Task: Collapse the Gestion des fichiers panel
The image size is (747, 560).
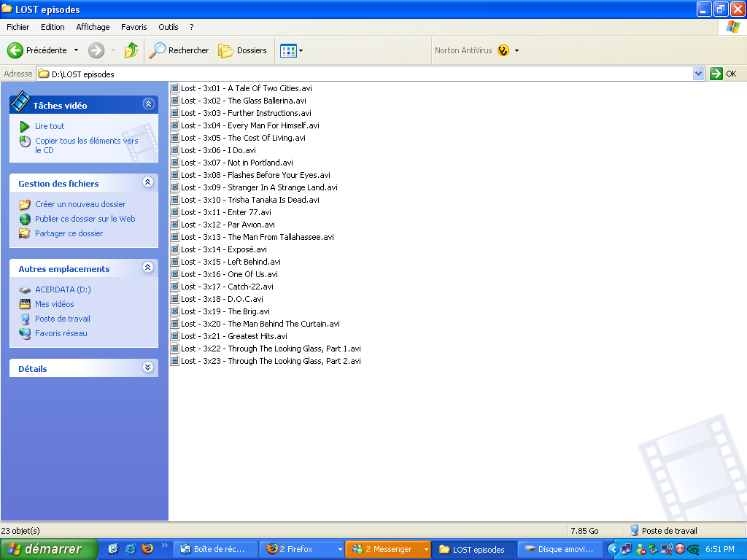Action: click(148, 183)
